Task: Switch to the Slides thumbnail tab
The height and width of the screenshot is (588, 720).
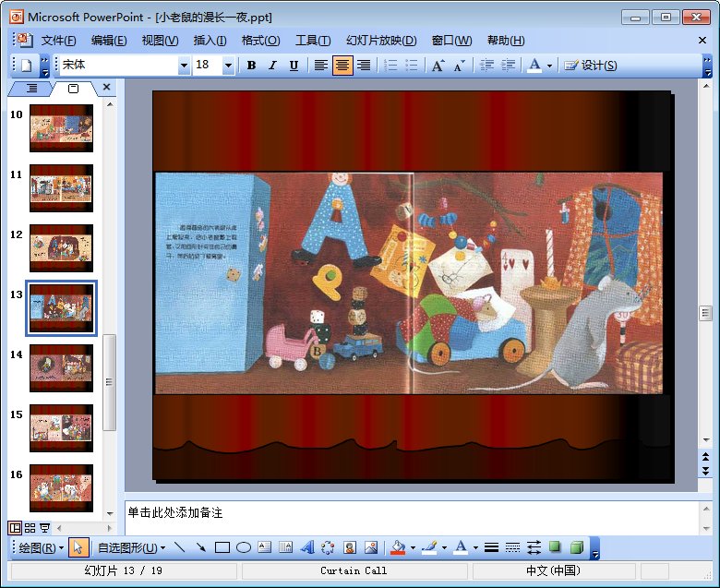Action: (74, 88)
